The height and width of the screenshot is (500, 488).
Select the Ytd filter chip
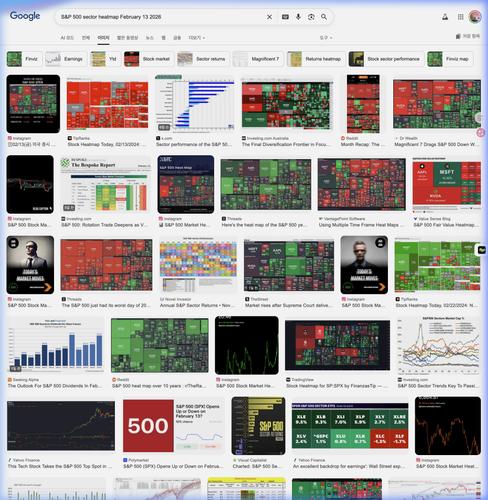click(x=105, y=59)
